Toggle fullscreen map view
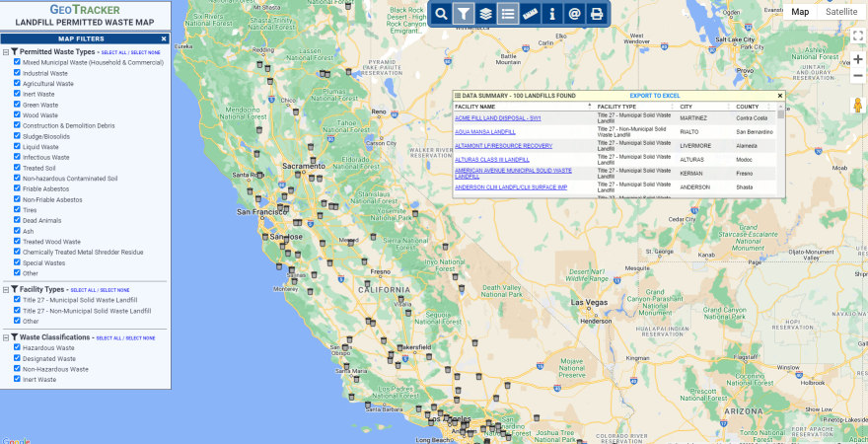The height and width of the screenshot is (444, 868). click(x=857, y=36)
